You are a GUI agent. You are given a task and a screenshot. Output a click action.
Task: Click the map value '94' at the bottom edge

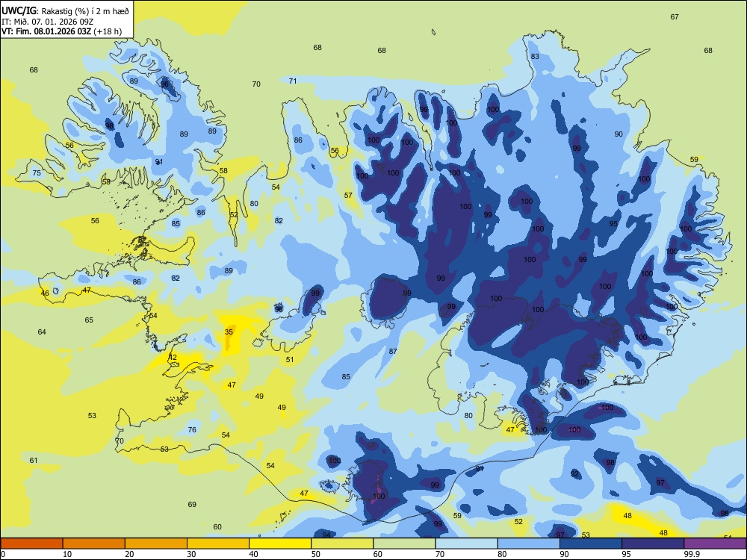click(x=326, y=535)
